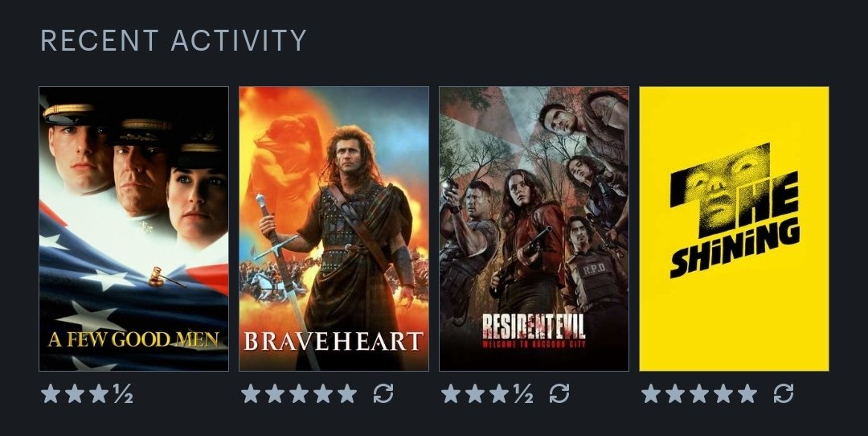Click the fifth star under The Shining
This screenshot has height=436, width=868.
pyautogui.click(x=747, y=394)
